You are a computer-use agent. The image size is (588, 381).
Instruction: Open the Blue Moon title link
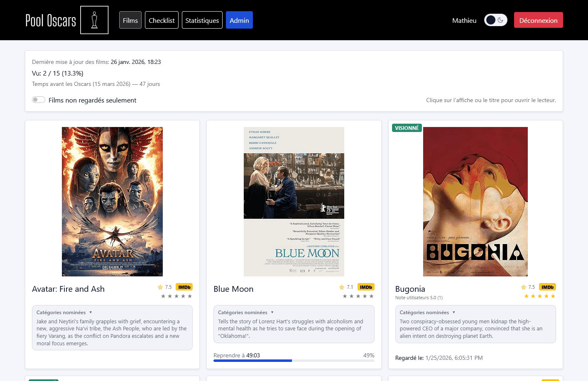233,289
